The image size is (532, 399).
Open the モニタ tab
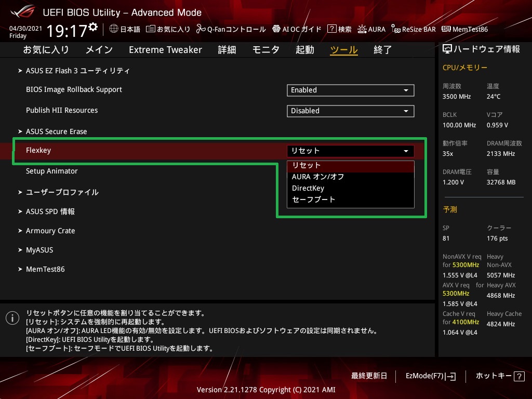(x=266, y=50)
